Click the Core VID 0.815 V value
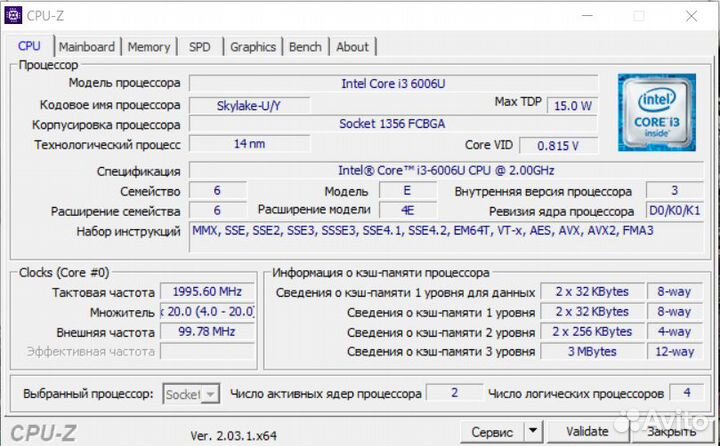The height and width of the screenshot is (446, 720). coord(558,146)
